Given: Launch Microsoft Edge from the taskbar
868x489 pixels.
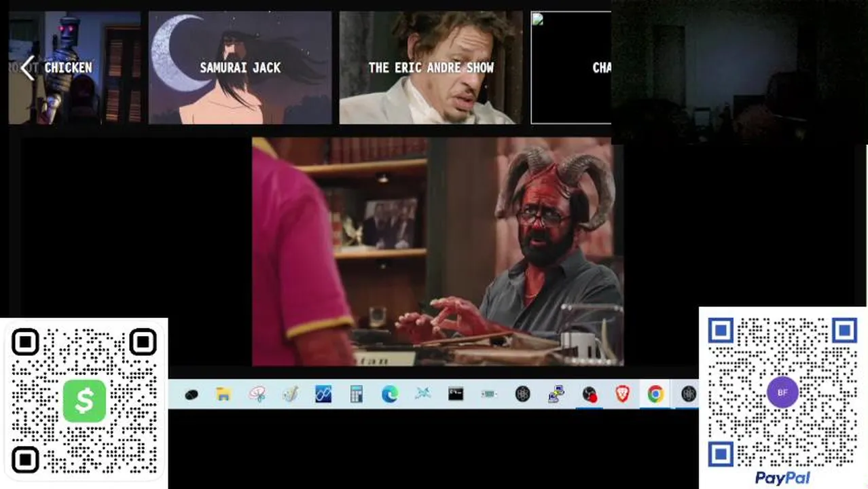Looking at the screenshot, I should pyautogui.click(x=390, y=394).
